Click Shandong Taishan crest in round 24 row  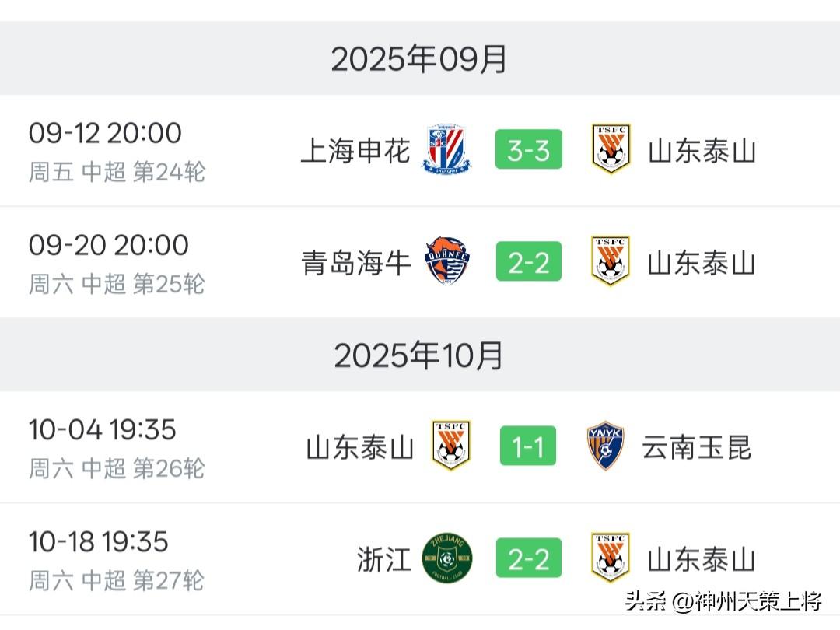click(x=611, y=149)
